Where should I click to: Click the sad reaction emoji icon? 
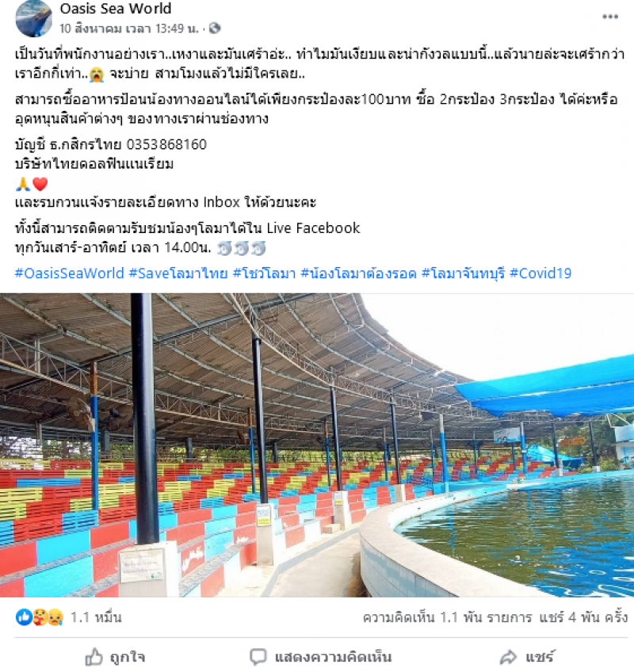point(55,617)
